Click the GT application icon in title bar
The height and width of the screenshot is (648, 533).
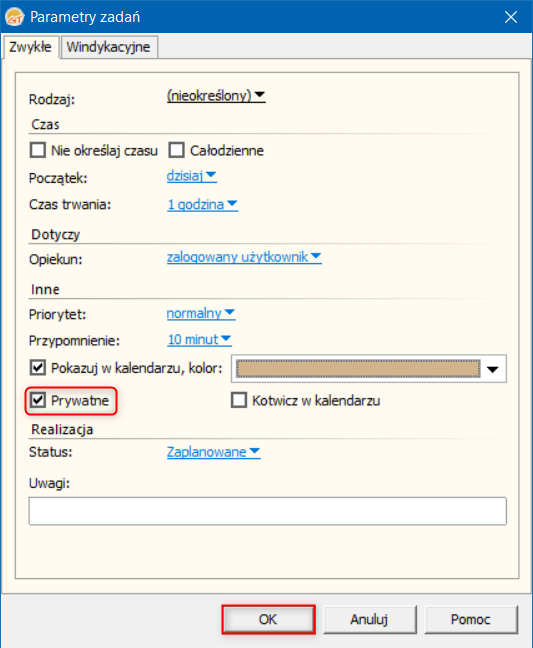click(x=14, y=17)
